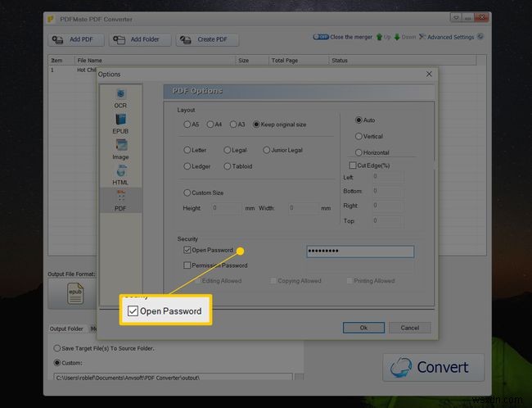
Task: Click the PDFMate app logo in title bar
Action: [x=51, y=20]
